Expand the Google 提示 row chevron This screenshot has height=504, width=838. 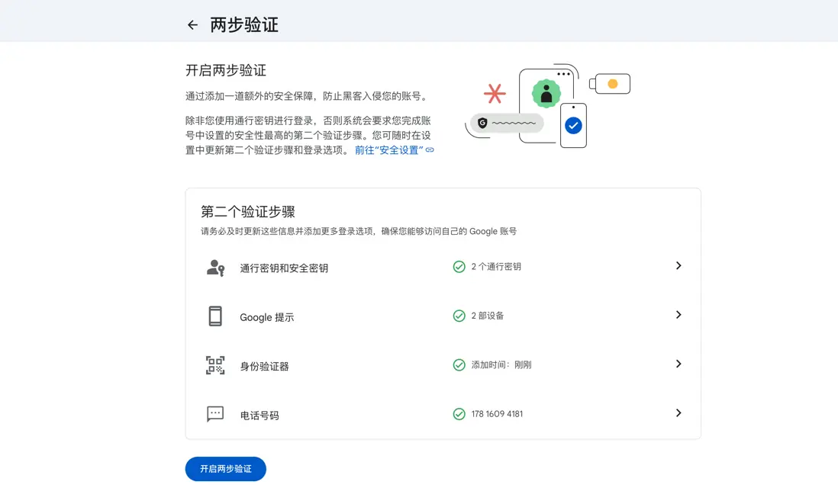coord(678,315)
